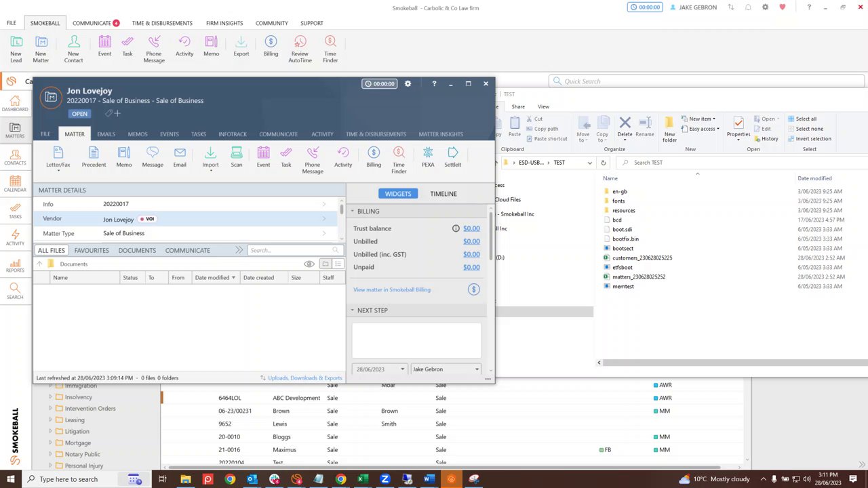Image resolution: width=868 pixels, height=488 pixels.
Task: Open Calendar in the left sidebar
Action: pos(15,184)
